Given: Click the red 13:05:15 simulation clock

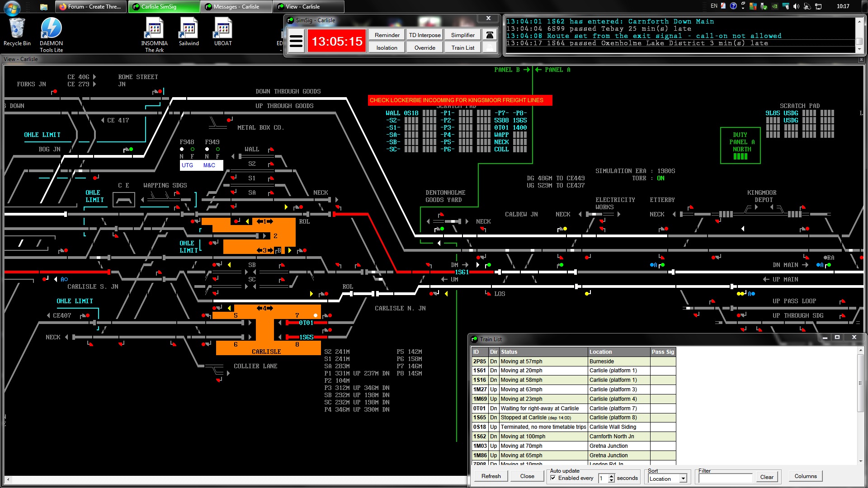Looking at the screenshot, I should (x=337, y=42).
